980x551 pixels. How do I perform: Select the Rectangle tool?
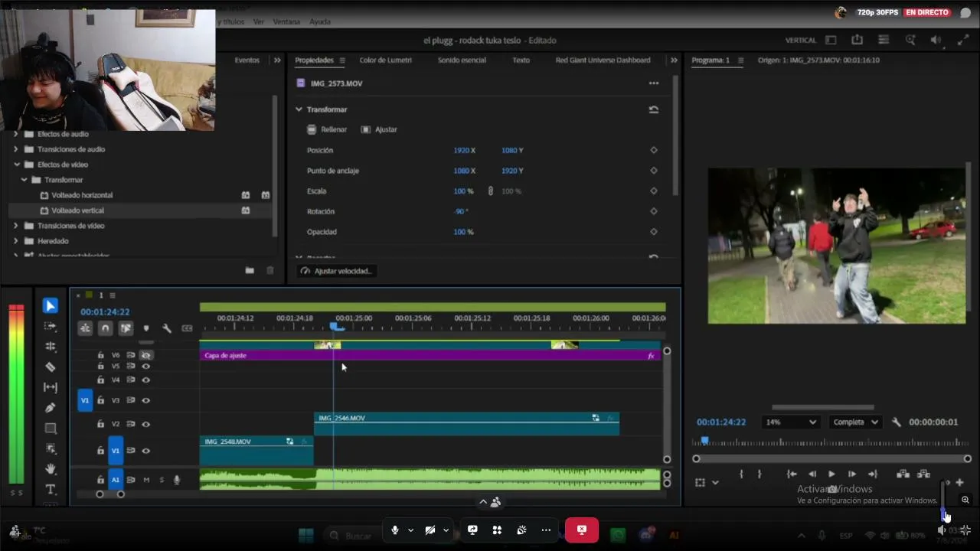pyautogui.click(x=51, y=429)
